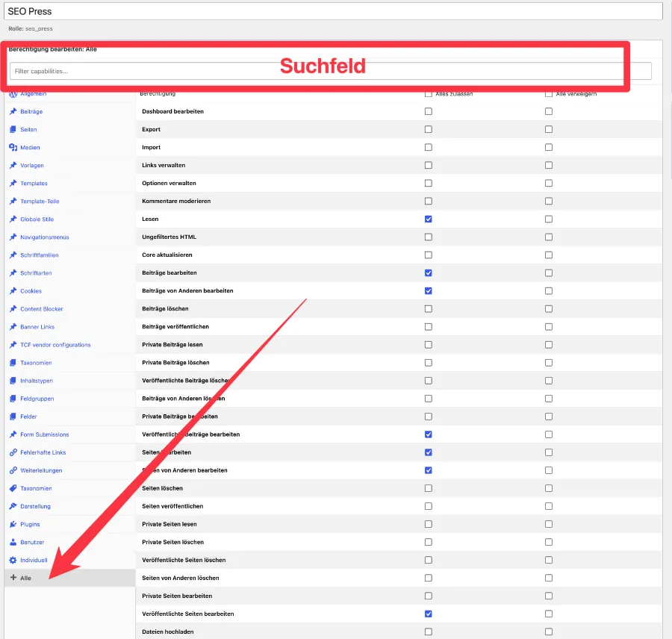Click the pin icon next to Cookies
The image size is (672, 639).
point(13,291)
